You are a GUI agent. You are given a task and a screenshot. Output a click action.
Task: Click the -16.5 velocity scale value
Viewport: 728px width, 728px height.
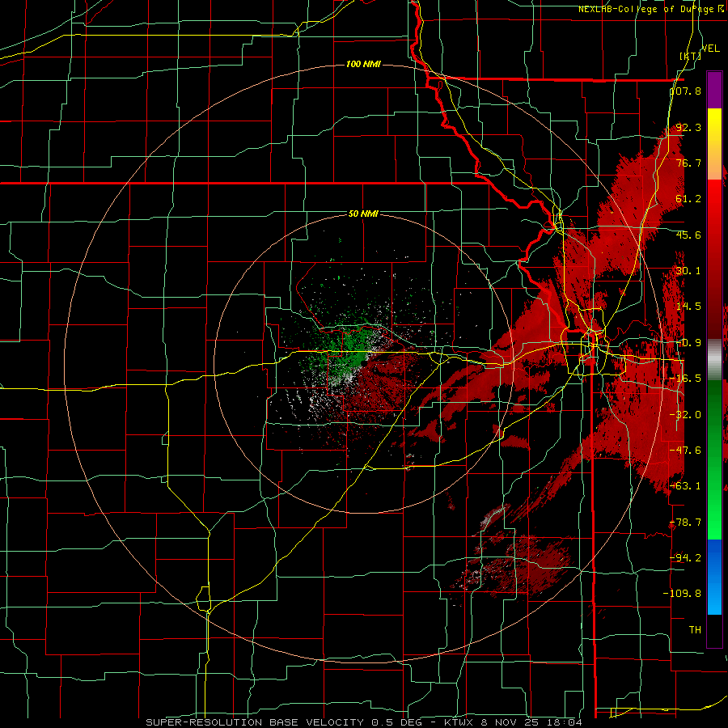click(x=686, y=379)
